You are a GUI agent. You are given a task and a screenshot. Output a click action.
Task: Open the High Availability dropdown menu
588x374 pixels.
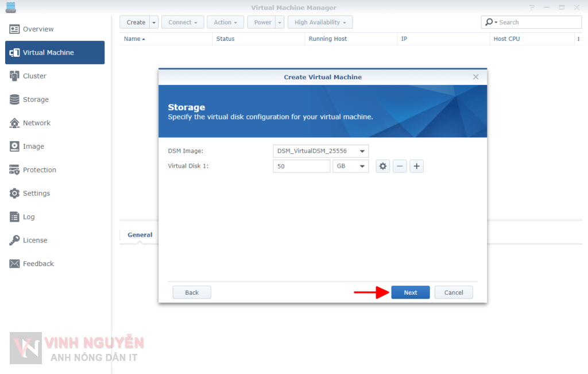point(320,22)
